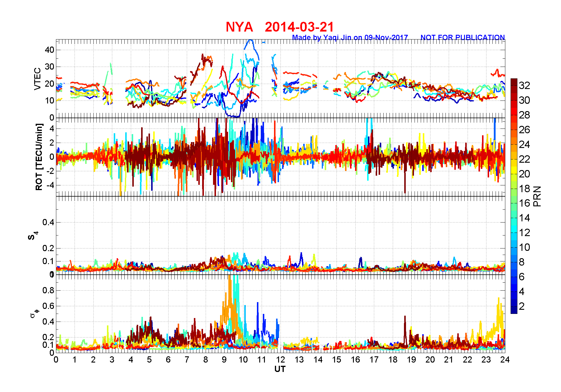Click the 'PRN' colorbar label
The height and width of the screenshot is (392, 561).
pos(537,196)
